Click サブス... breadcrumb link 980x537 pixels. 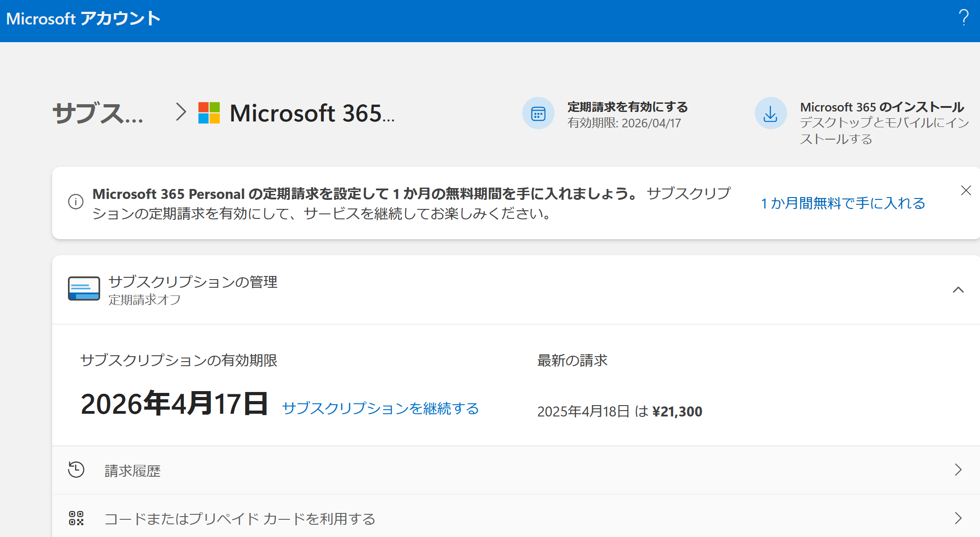[97, 113]
